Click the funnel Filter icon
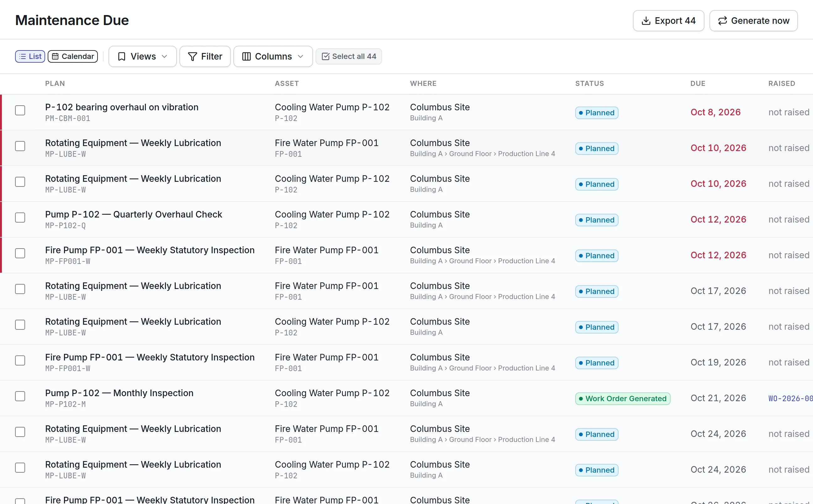Image resolution: width=813 pixels, height=504 pixels. click(x=192, y=57)
